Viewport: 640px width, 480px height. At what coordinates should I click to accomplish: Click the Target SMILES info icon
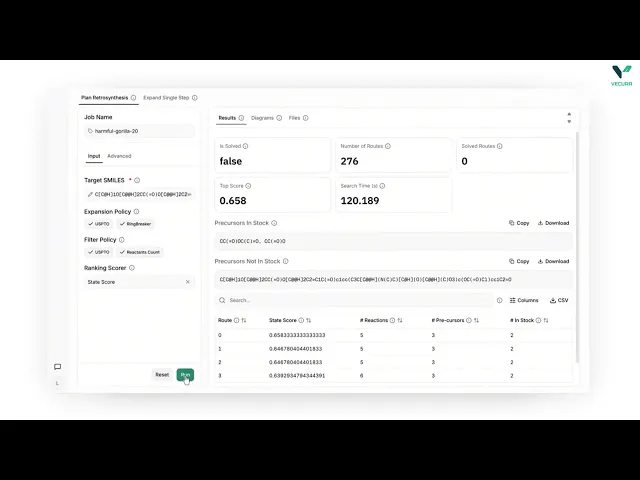click(x=137, y=180)
